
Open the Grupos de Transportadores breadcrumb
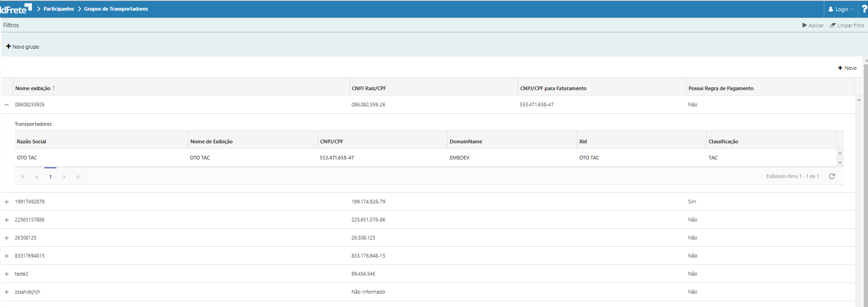116,9
